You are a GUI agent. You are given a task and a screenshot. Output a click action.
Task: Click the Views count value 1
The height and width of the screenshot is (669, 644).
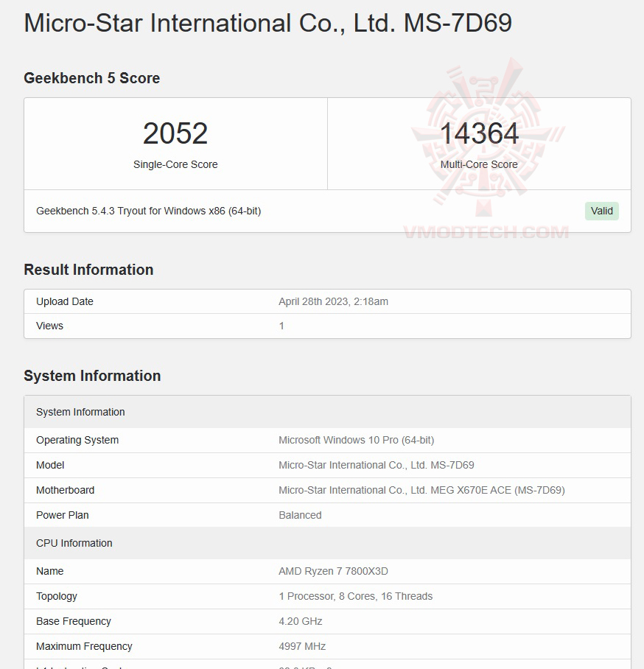pos(281,326)
